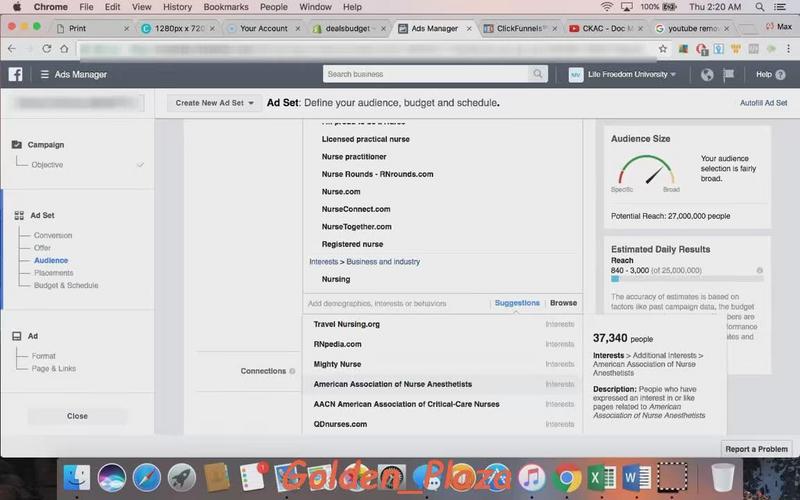Select the Travel Nursing.org suggestion
The width and height of the screenshot is (800, 500).
[443, 324]
